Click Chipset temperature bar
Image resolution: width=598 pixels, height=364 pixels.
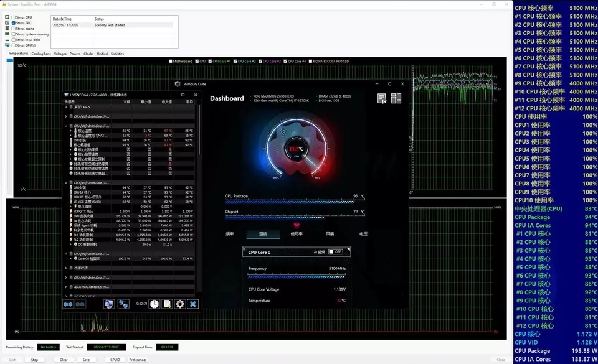coord(295,217)
